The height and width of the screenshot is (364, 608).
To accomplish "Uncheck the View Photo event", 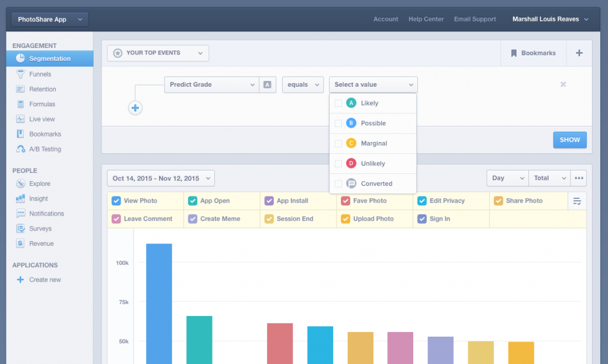I will (x=116, y=201).
